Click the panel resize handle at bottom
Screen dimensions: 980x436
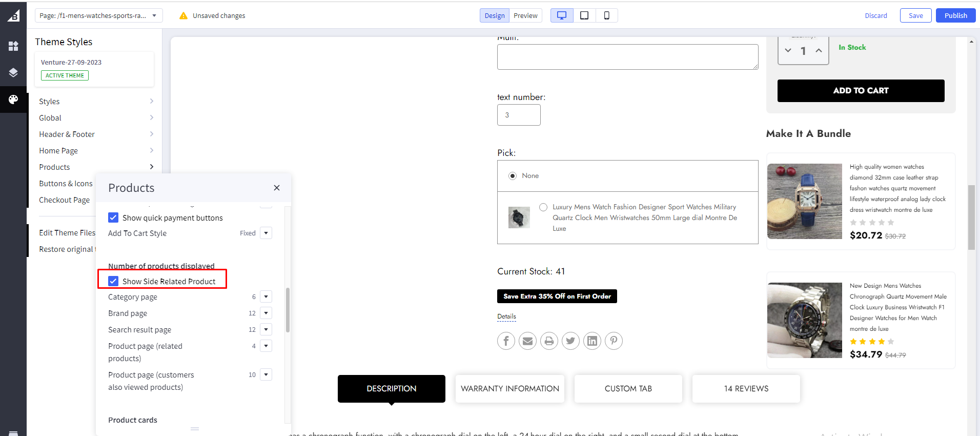coord(195,429)
